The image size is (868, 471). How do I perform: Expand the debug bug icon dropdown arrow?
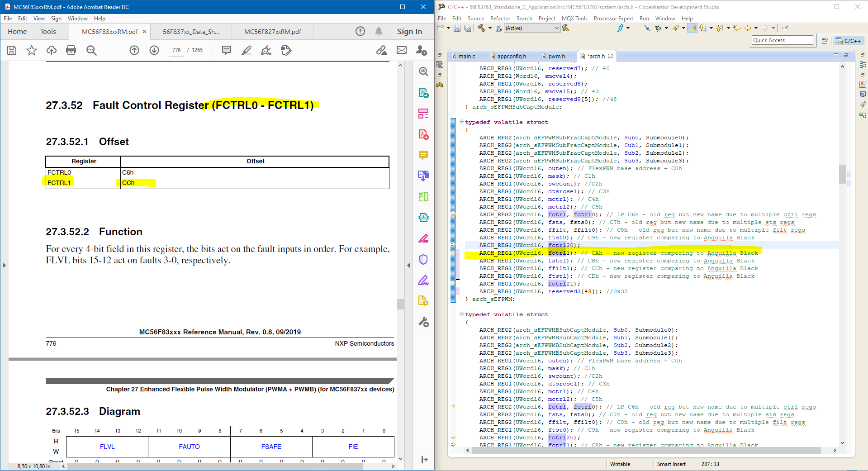pos(666,28)
